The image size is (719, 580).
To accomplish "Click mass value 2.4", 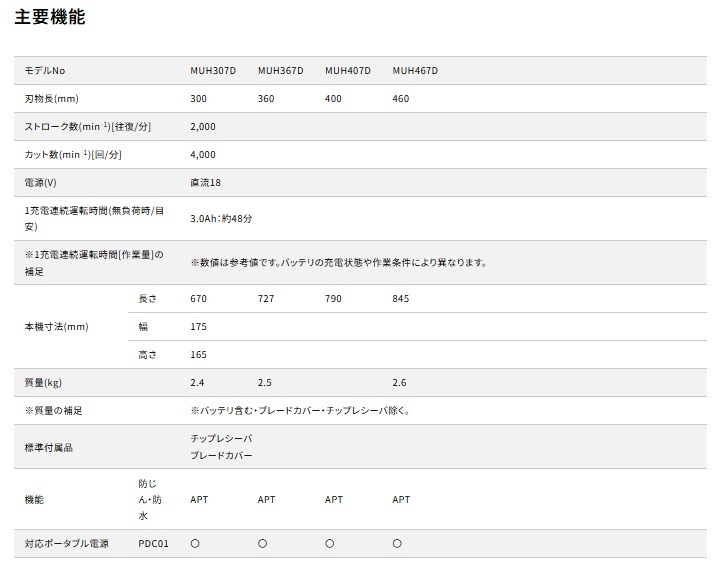I will coord(197,382).
